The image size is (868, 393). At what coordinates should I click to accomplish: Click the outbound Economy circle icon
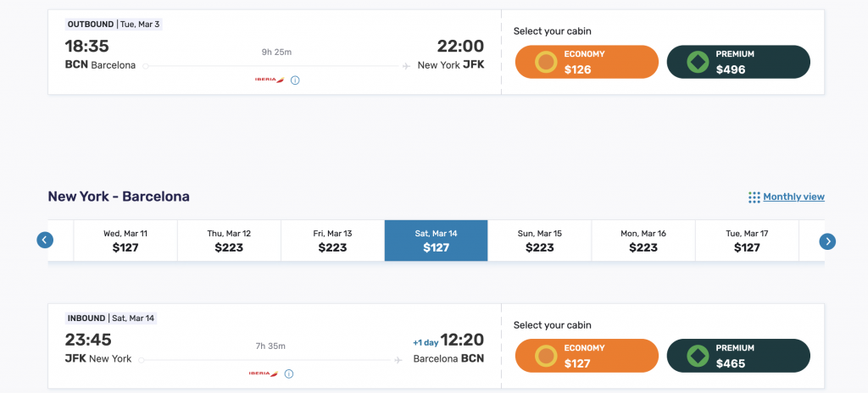(x=545, y=62)
